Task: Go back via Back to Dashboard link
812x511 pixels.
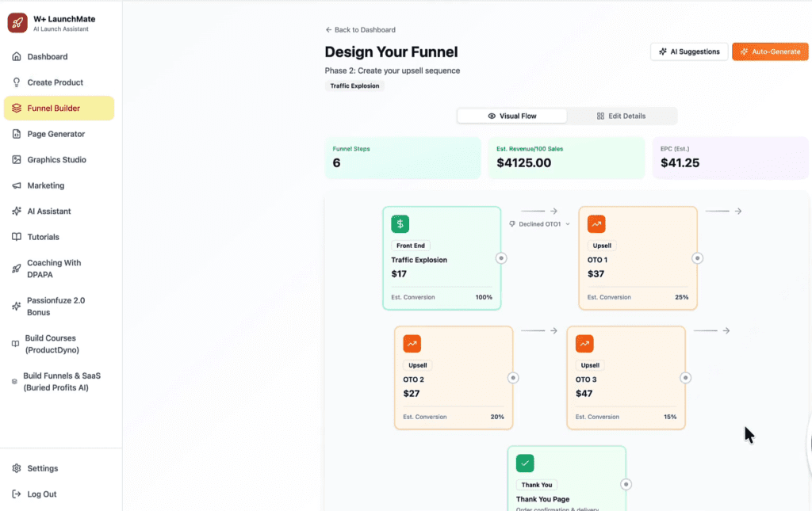Action: [x=360, y=30]
